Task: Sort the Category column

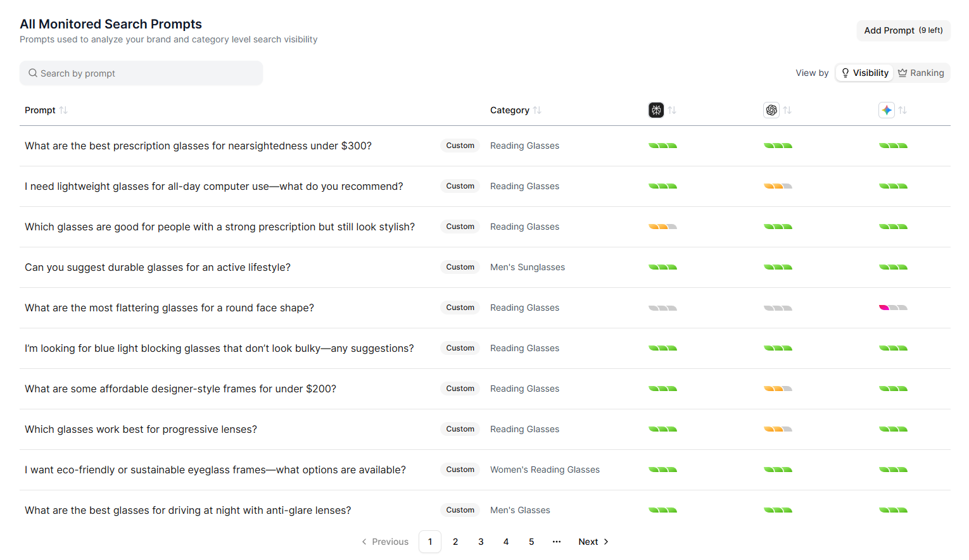Action: (537, 109)
